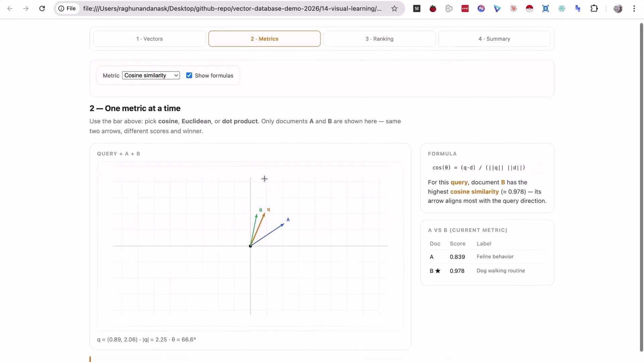This screenshot has height=362, width=644.
Task: Click score 0.839 for document A
Action: [x=457, y=257]
